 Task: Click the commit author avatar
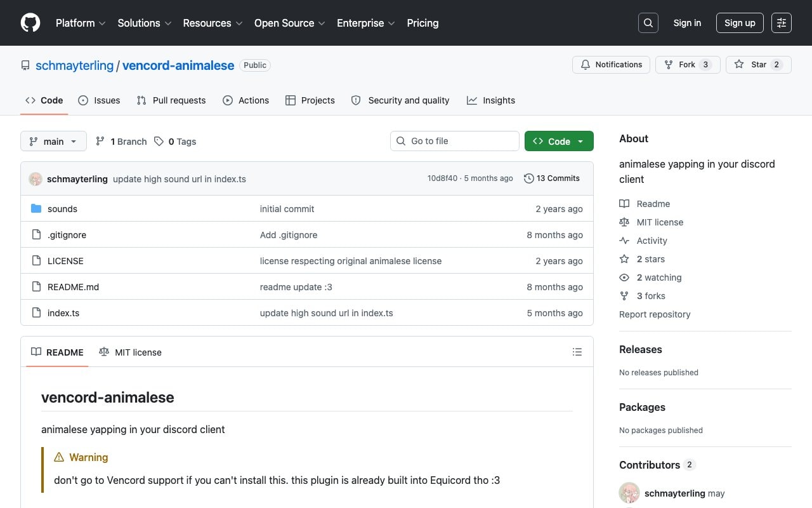tap(36, 179)
